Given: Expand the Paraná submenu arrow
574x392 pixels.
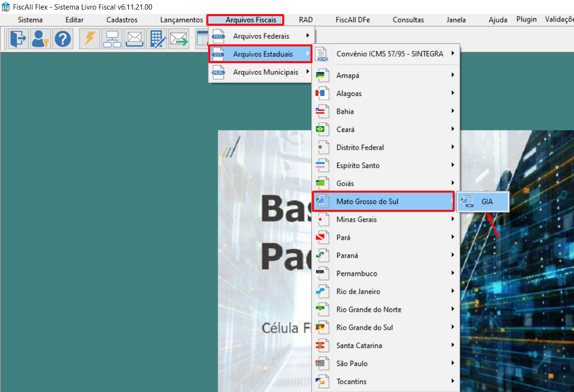Looking at the screenshot, I should (x=453, y=255).
